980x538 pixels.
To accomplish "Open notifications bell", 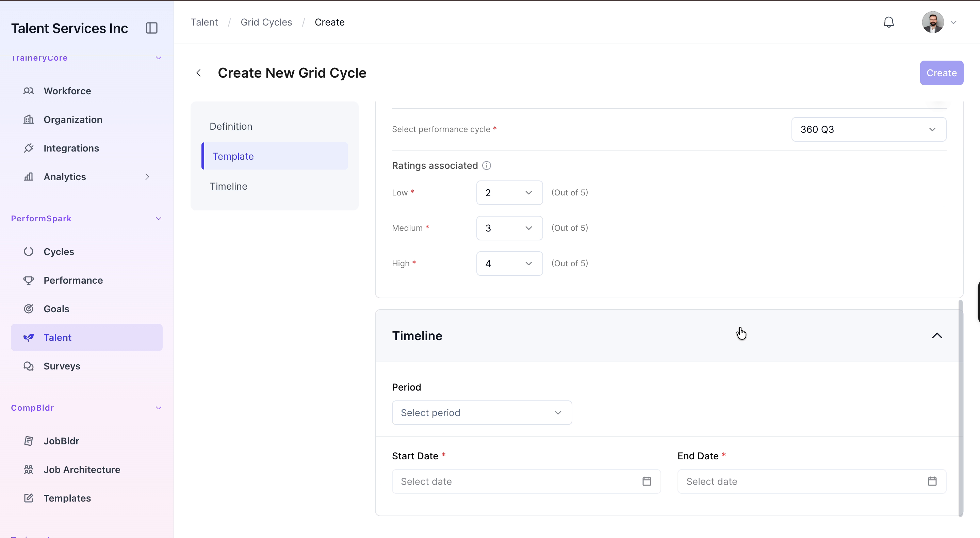I will (x=888, y=22).
